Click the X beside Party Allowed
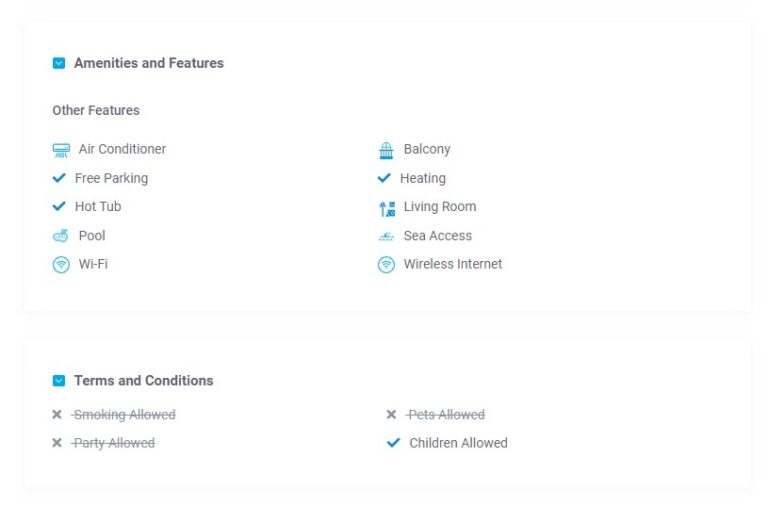Screen dimensions: 768x506 [57, 443]
